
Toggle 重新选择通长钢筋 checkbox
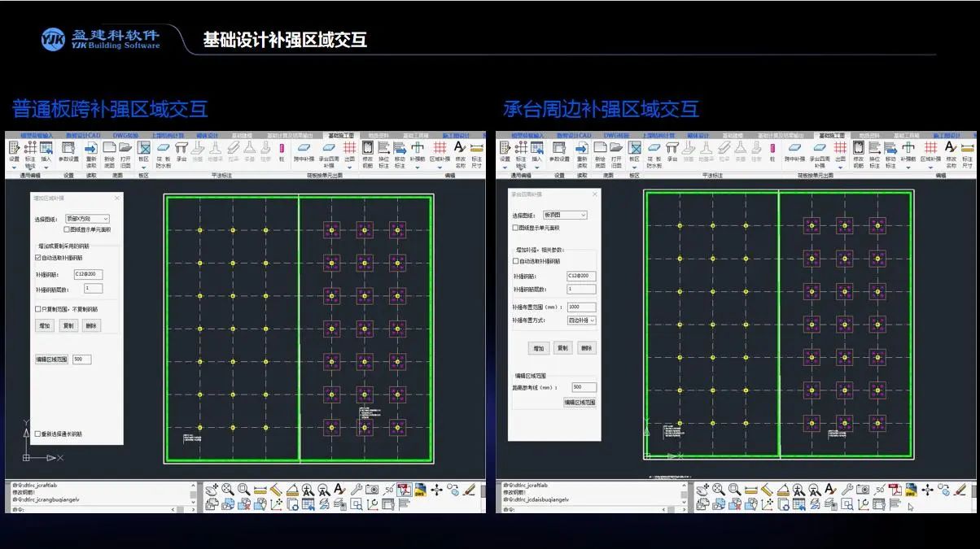pos(38,434)
